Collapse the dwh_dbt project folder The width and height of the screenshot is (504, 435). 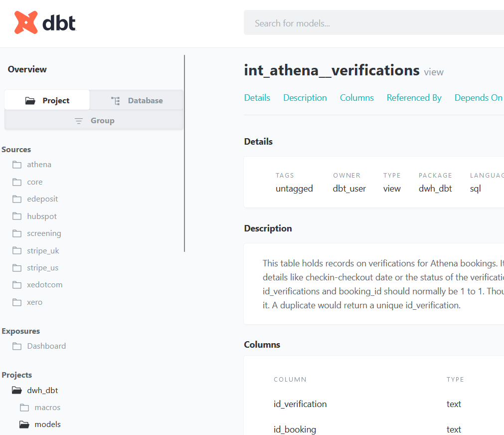coord(17,391)
